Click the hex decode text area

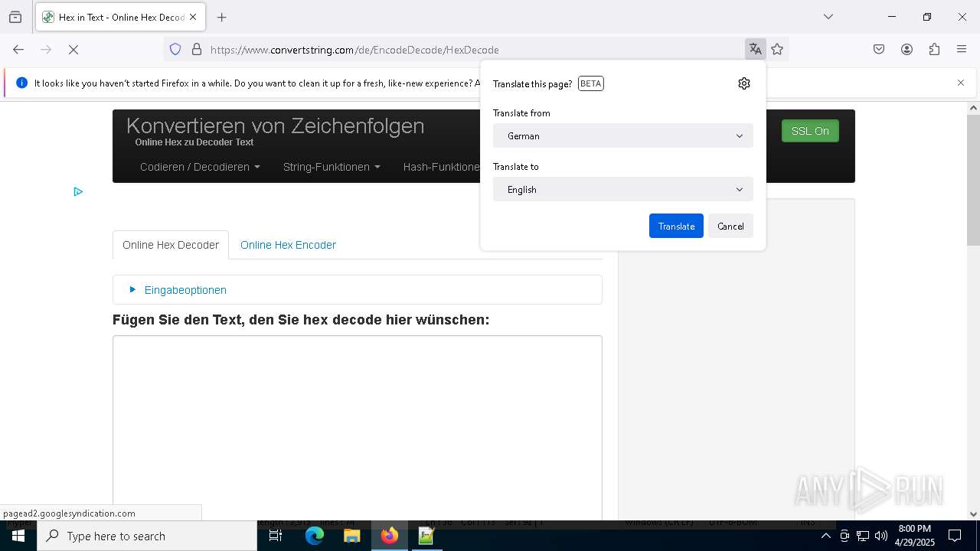tap(358, 428)
